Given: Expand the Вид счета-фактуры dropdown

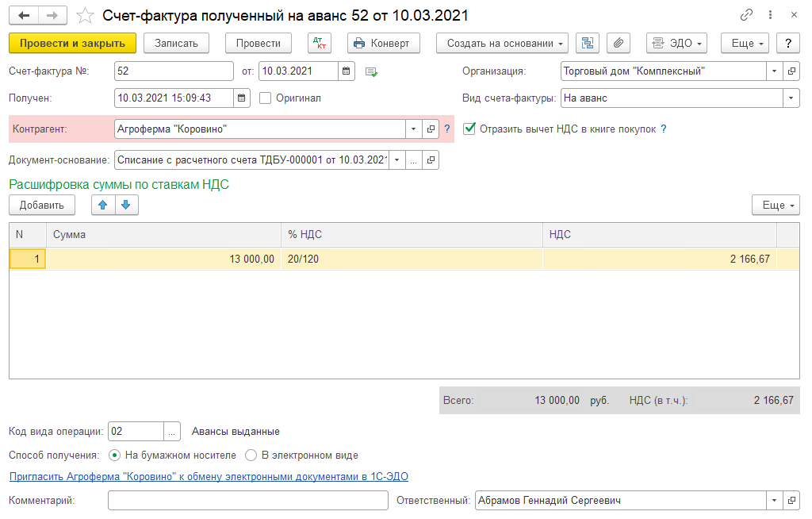Looking at the screenshot, I should click(x=791, y=98).
